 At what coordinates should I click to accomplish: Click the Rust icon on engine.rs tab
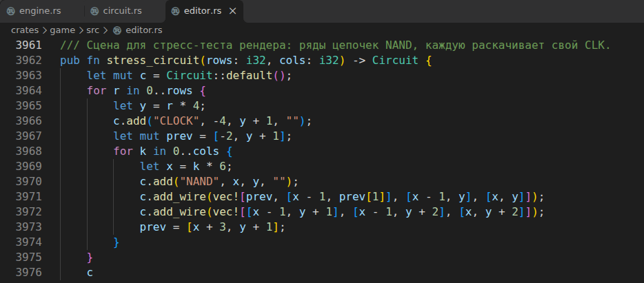pos(11,11)
